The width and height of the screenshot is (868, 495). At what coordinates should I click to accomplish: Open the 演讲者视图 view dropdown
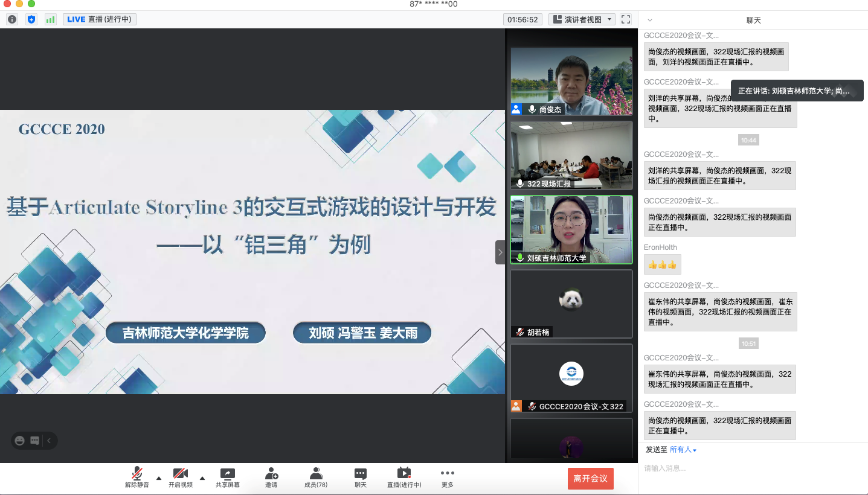pos(582,19)
